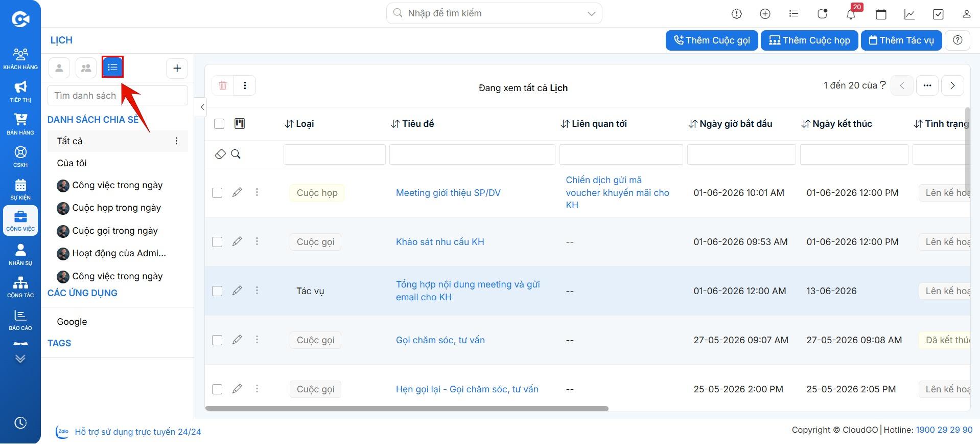
Task: Select the Cuộc họp trong ngày list
Action: tap(118, 208)
